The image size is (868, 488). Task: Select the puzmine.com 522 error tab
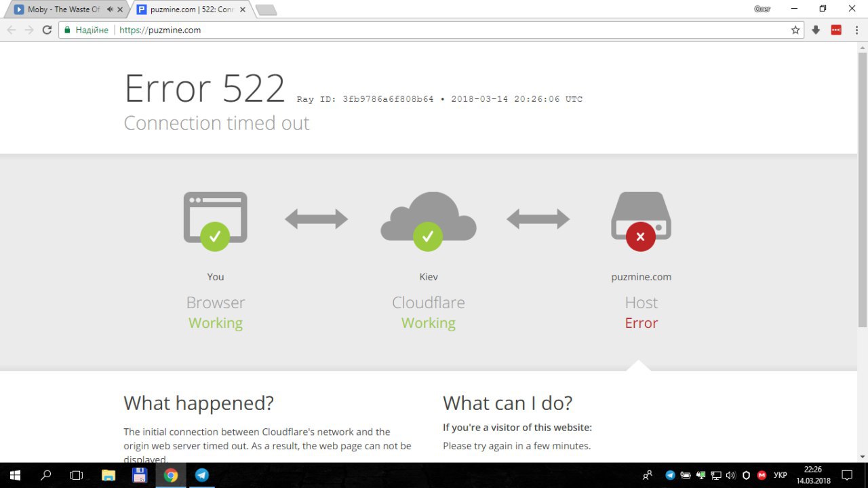coord(190,10)
